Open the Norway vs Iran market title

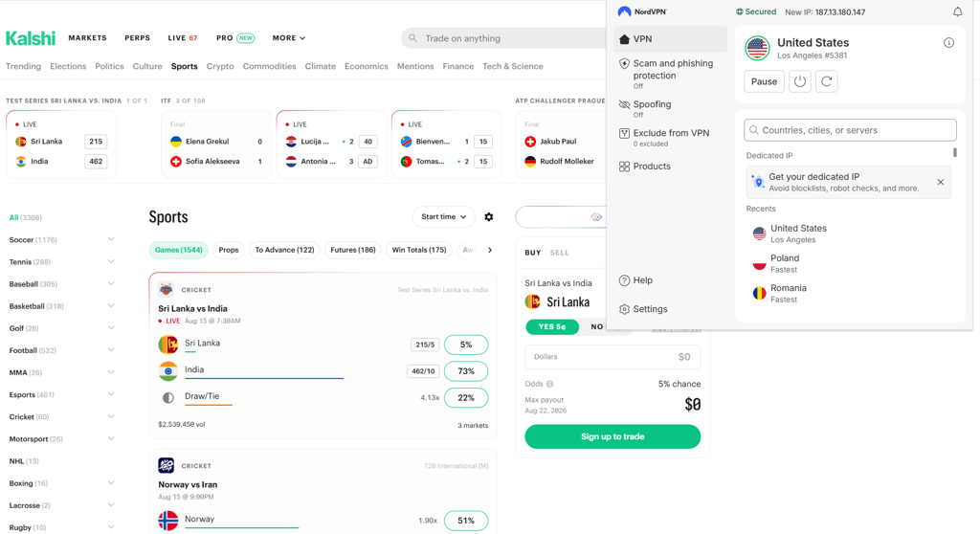188,484
